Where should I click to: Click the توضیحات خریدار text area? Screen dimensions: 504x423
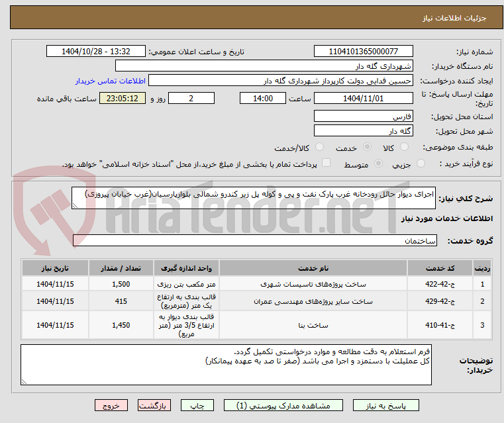226,365
